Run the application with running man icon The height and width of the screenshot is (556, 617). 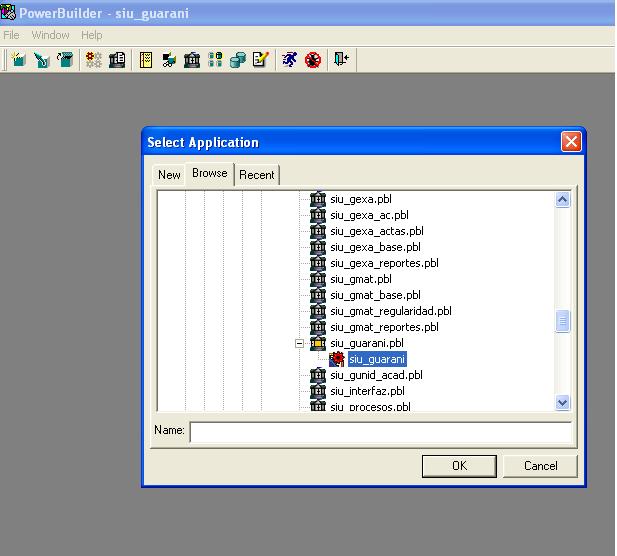[x=289, y=60]
